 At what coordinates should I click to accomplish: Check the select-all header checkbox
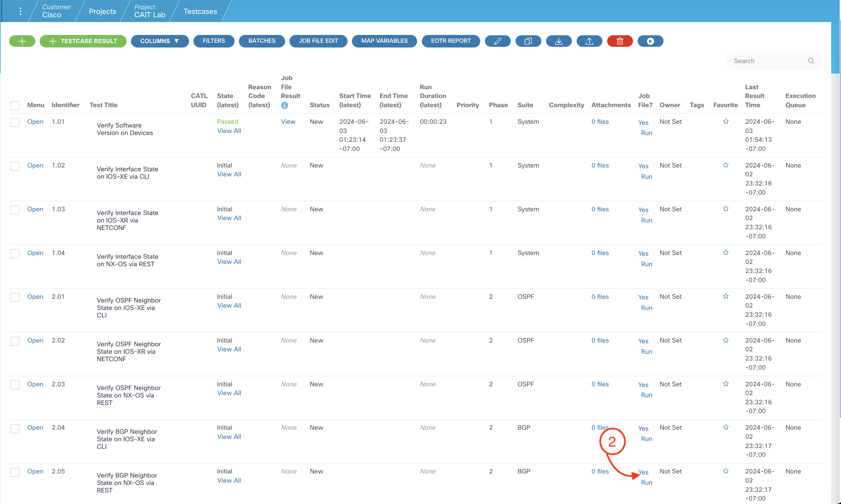click(x=15, y=105)
